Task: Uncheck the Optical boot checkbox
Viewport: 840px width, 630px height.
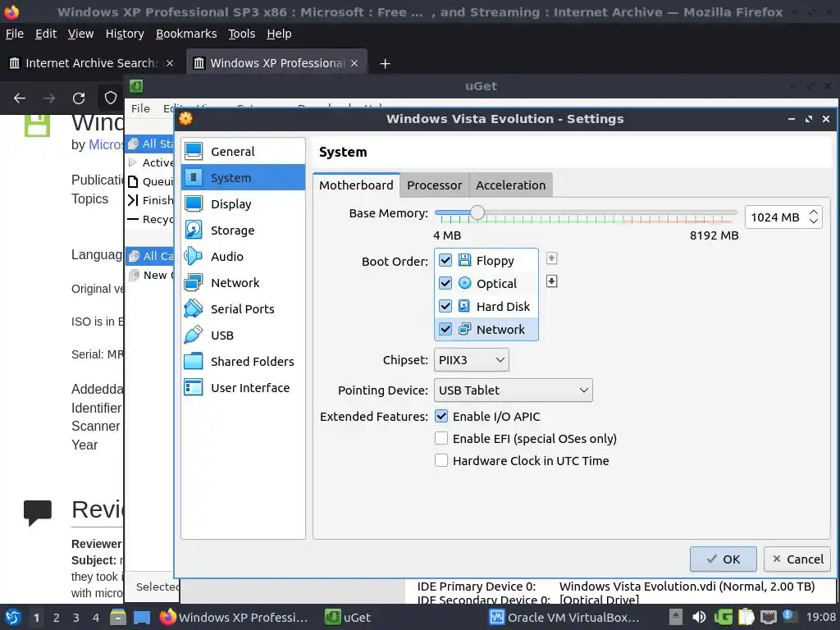Action: pos(445,283)
